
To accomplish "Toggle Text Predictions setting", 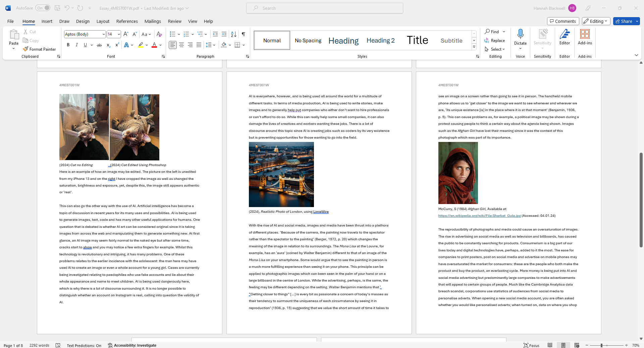I will click(x=84, y=345).
